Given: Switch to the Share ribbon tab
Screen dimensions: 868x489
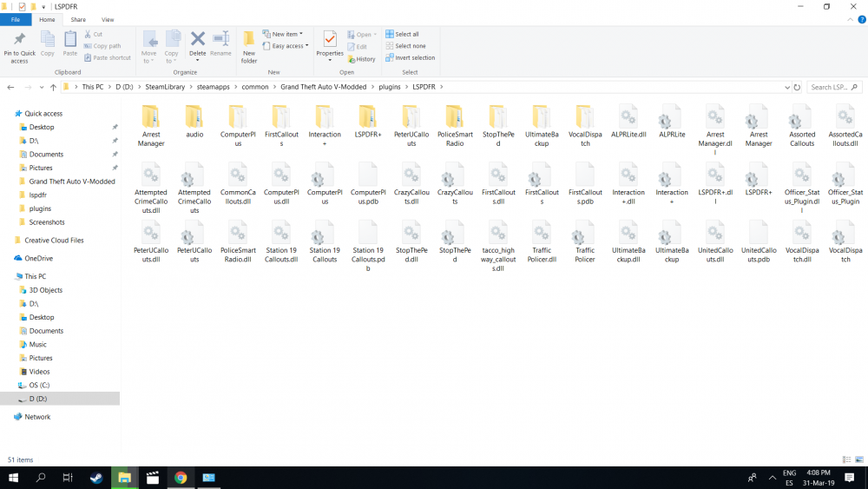Looking at the screenshot, I should (78, 19).
